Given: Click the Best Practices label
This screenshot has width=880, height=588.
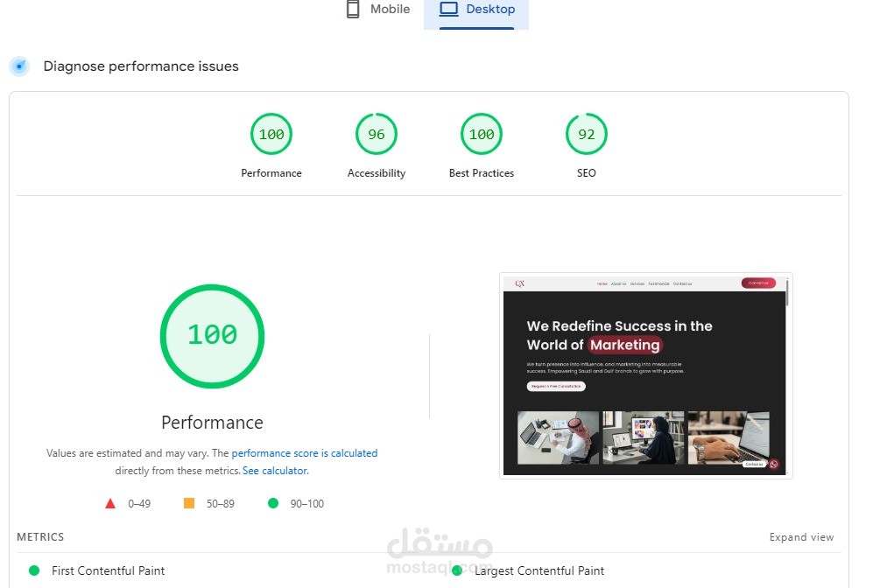Looking at the screenshot, I should [482, 173].
